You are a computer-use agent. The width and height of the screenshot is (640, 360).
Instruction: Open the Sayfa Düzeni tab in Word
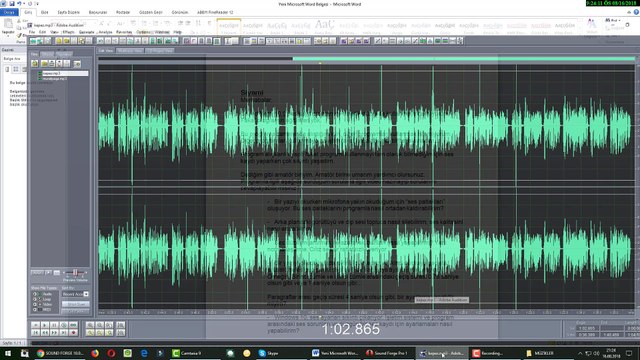point(69,12)
